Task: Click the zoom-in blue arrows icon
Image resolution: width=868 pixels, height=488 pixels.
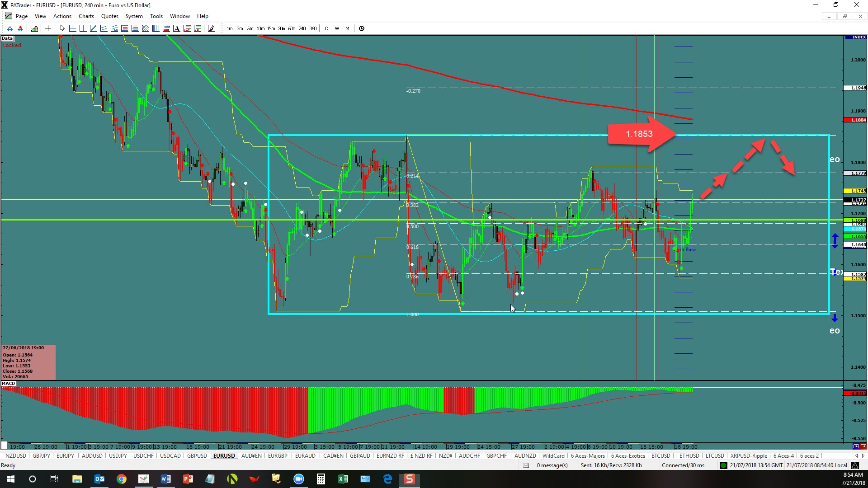Action: (20, 28)
